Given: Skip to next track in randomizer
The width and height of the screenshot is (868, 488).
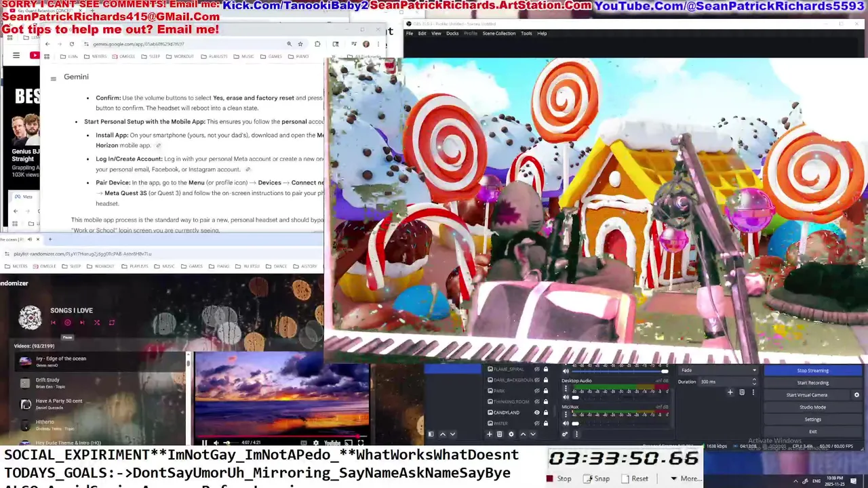Looking at the screenshot, I should (x=82, y=323).
